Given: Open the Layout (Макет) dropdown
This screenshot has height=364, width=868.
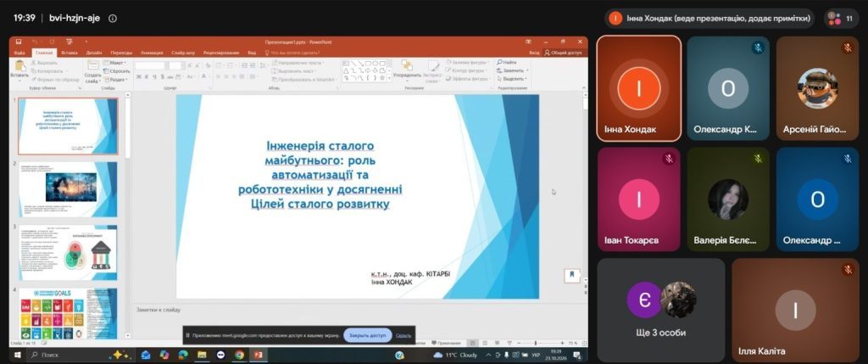Looking at the screenshot, I should coord(115,63).
